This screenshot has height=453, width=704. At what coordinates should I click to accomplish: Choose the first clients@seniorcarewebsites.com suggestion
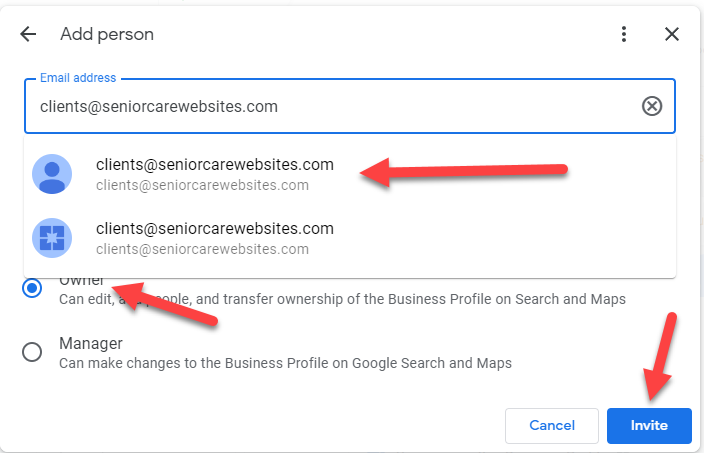350,174
